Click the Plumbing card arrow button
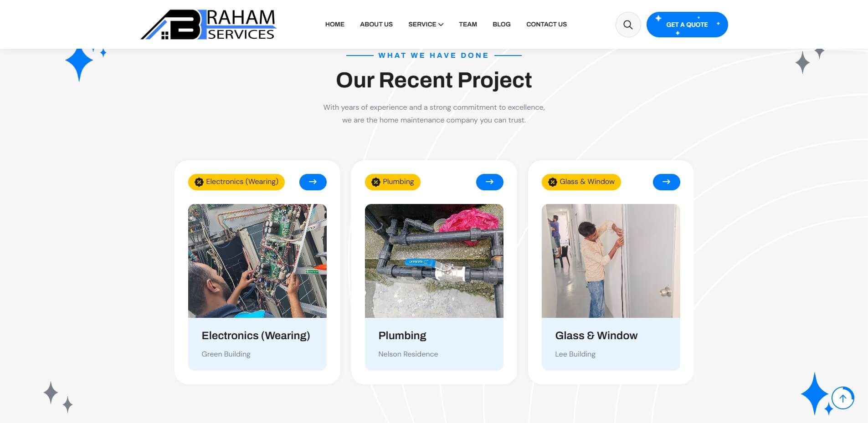 490,182
